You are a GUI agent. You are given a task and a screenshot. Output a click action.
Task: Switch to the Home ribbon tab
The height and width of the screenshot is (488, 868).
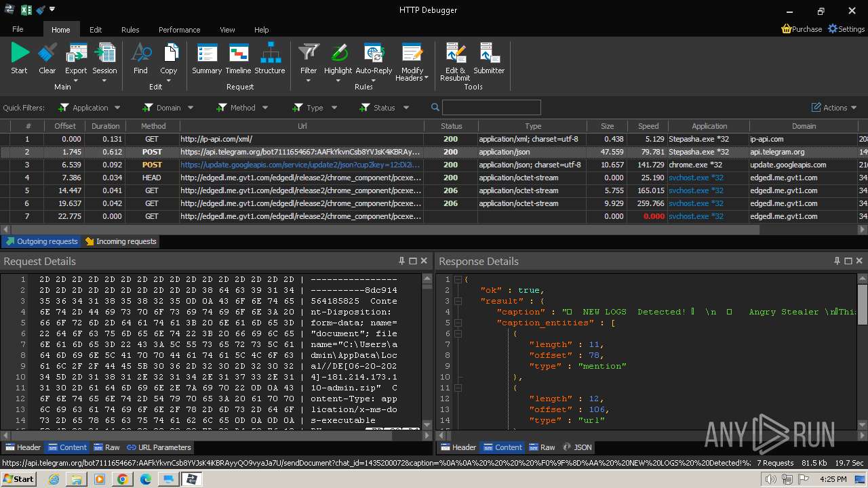61,29
